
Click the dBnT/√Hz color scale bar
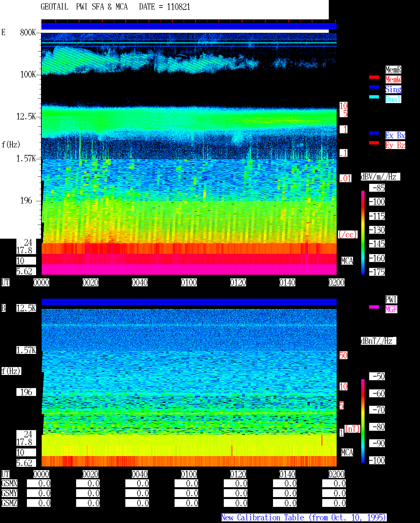click(x=363, y=421)
